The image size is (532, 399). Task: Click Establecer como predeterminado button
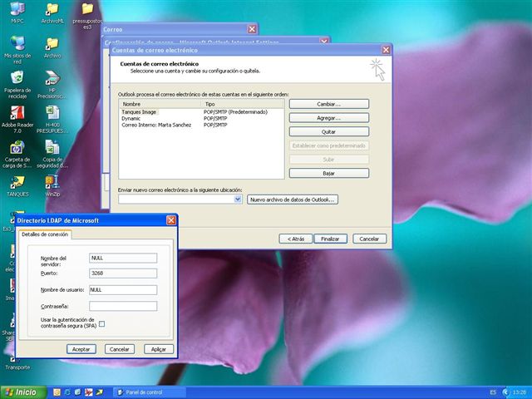(329, 145)
